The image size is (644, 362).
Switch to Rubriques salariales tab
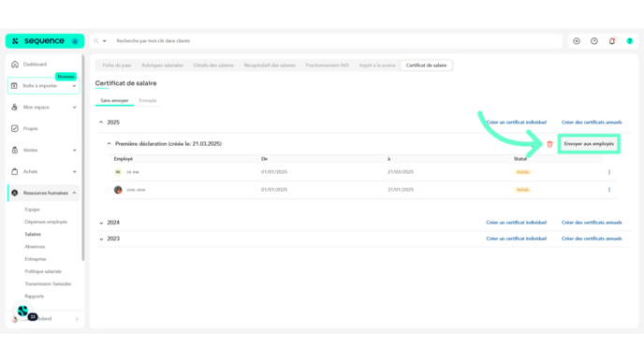coord(162,65)
